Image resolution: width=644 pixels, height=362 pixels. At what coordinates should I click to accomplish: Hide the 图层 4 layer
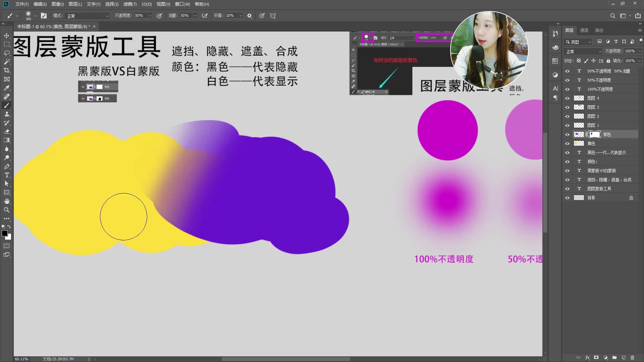pos(567,98)
